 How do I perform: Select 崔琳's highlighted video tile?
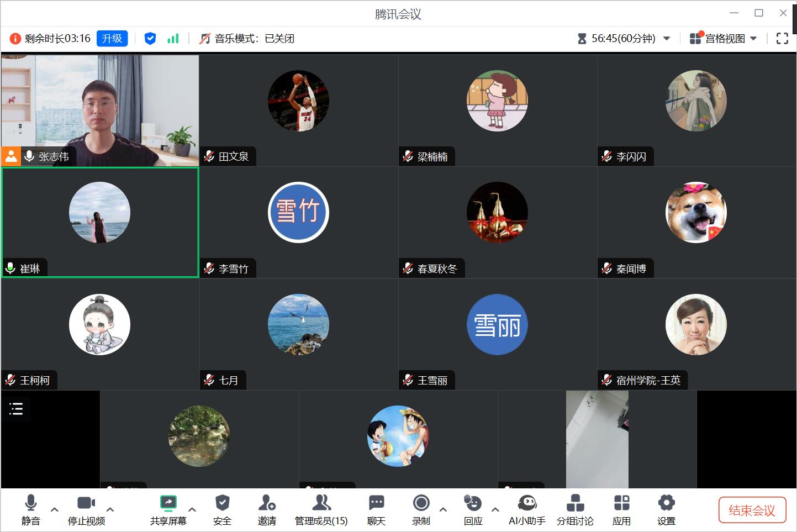(x=100, y=222)
